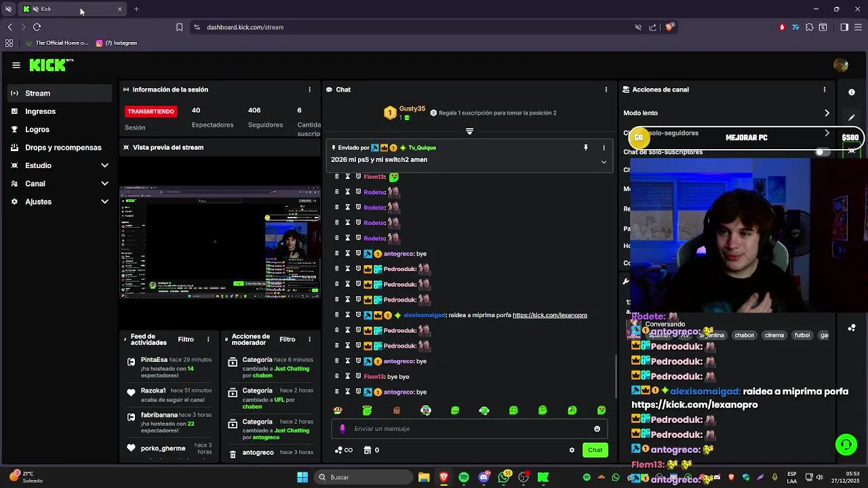Send the message with the green Chat button
The height and width of the screenshot is (488, 868).
click(595, 450)
